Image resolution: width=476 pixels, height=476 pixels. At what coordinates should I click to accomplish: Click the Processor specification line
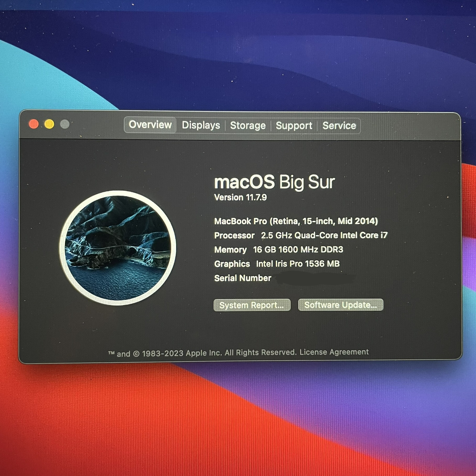(301, 236)
